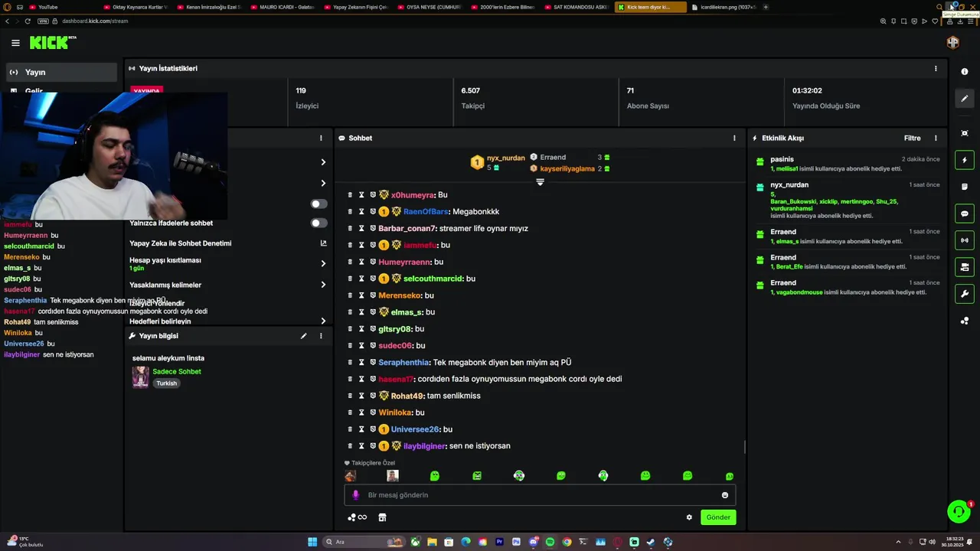Click kayseriliyaglama in the gifter leaderboard

tap(567, 168)
